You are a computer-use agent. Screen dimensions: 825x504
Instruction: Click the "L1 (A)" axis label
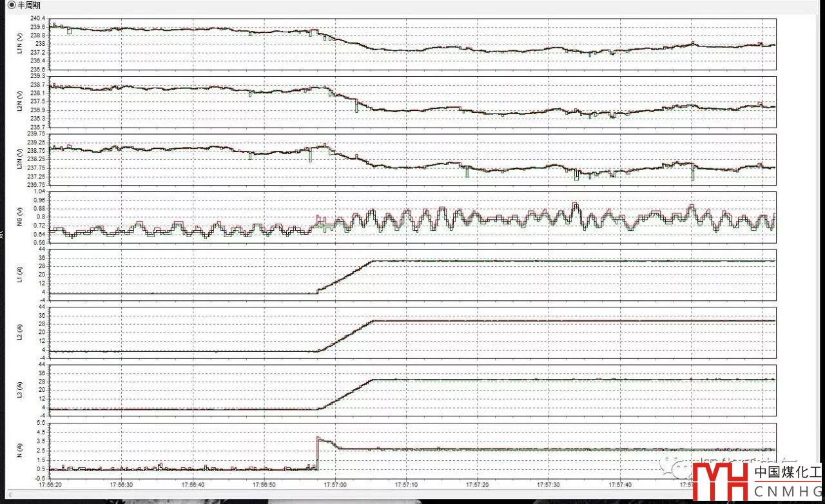coord(21,275)
